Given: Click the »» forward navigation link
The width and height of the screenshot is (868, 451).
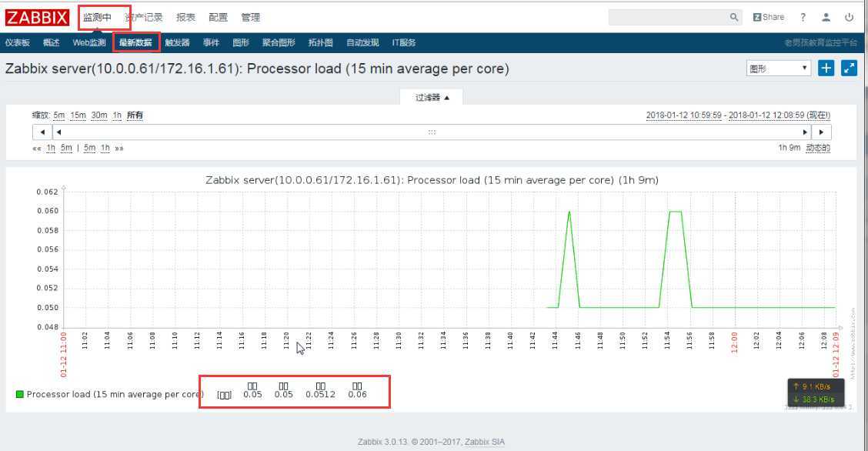Looking at the screenshot, I should pyautogui.click(x=119, y=149).
